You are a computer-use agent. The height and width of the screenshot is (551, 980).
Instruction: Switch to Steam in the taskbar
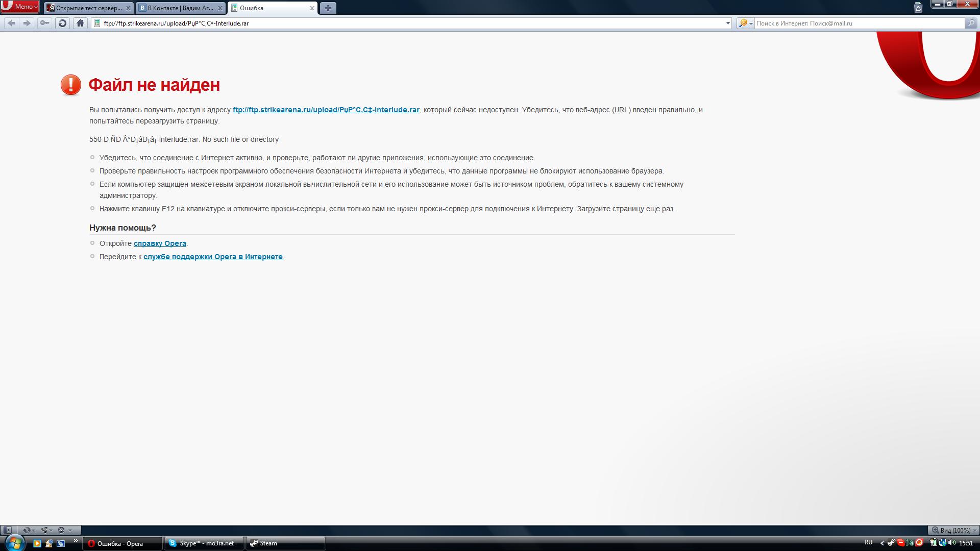(x=285, y=543)
